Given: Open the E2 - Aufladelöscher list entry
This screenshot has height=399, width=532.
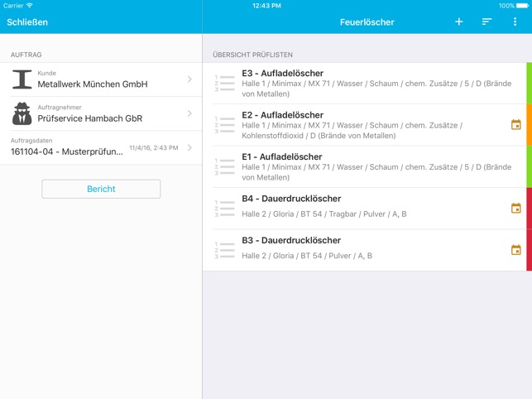Looking at the screenshot, I should (364, 125).
